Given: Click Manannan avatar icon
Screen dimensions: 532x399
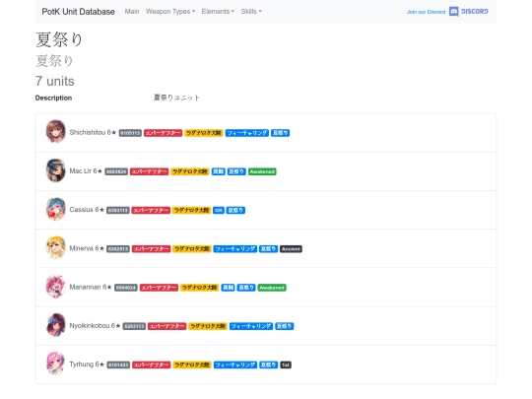Looking at the screenshot, I should tap(55, 287).
